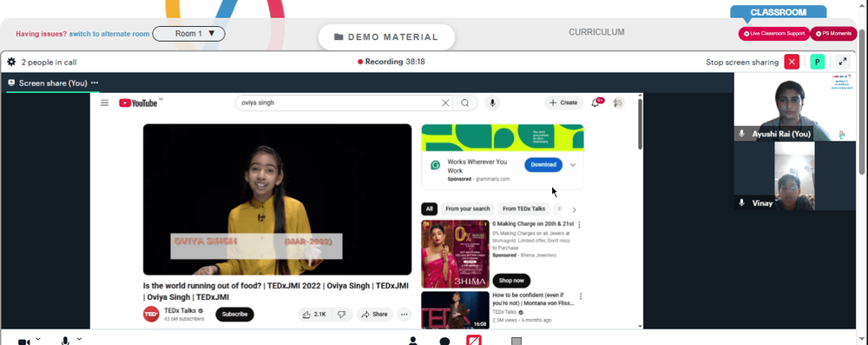868x345 pixels.
Task: Click the Oviya Singh video player
Action: [278, 200]
